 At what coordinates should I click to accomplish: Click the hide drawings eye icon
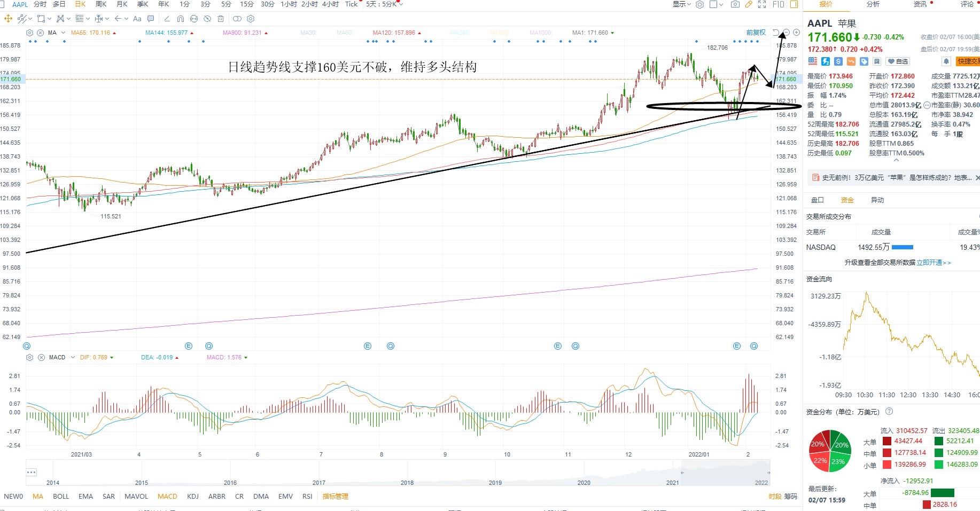[x=207, y=19]
